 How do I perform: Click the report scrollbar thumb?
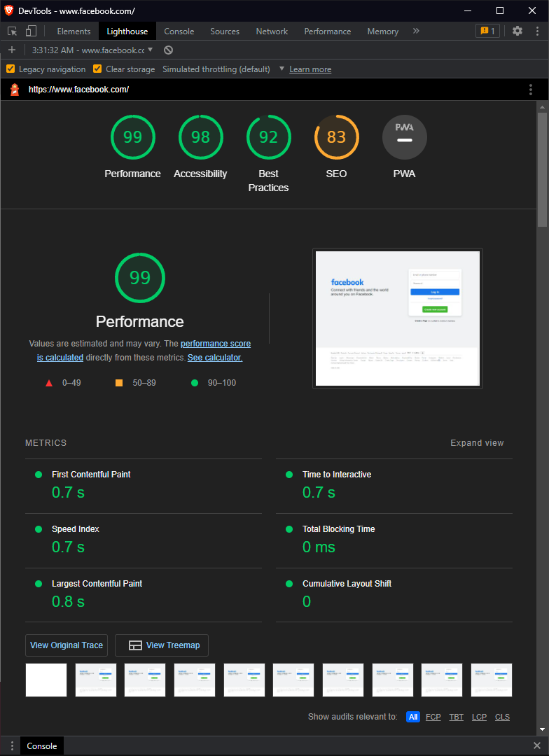[x=542, y=169]
